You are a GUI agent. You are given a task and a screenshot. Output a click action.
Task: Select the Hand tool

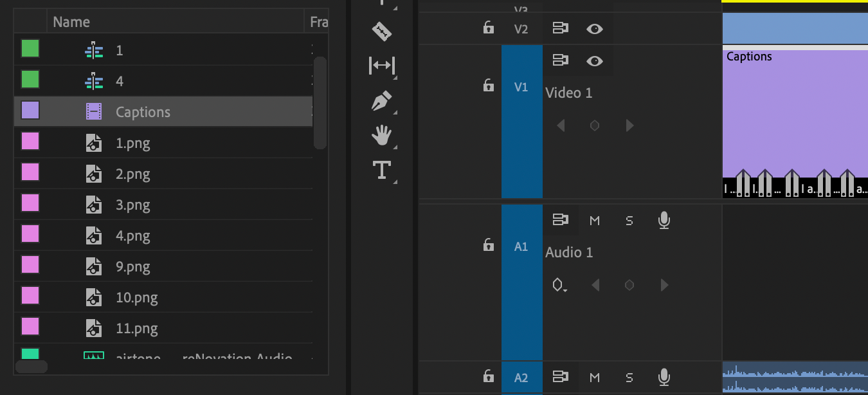pos(382,135)
